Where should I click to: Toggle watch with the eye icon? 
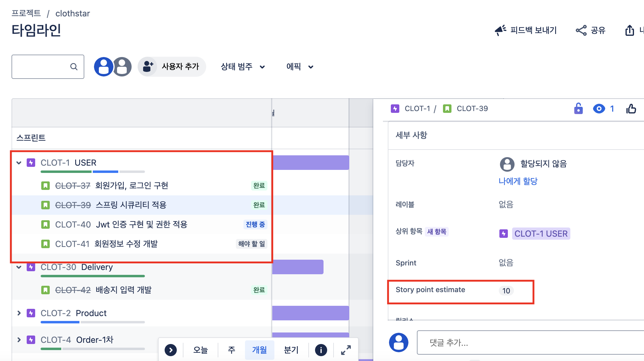click(x=599, y=109)
